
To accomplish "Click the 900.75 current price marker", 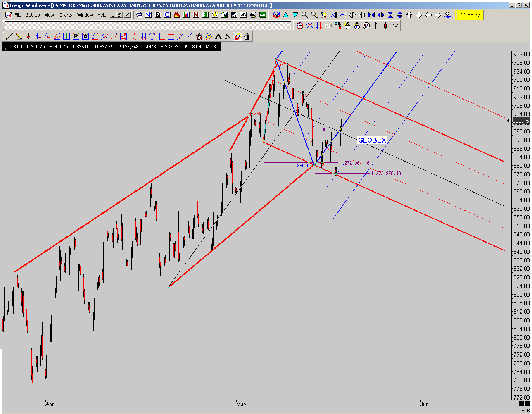I will [520, 121].
